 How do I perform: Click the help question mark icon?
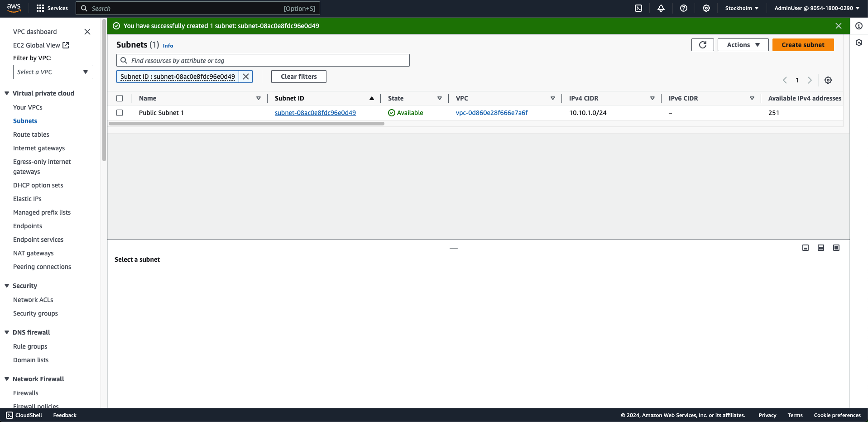click(x=684, y=8)
